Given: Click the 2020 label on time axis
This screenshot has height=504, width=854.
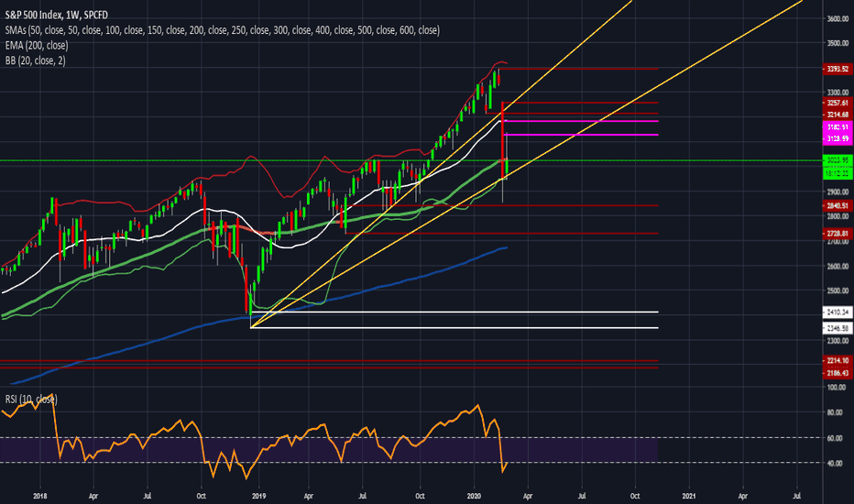Looking at the screenshot, I should [475, 496].
